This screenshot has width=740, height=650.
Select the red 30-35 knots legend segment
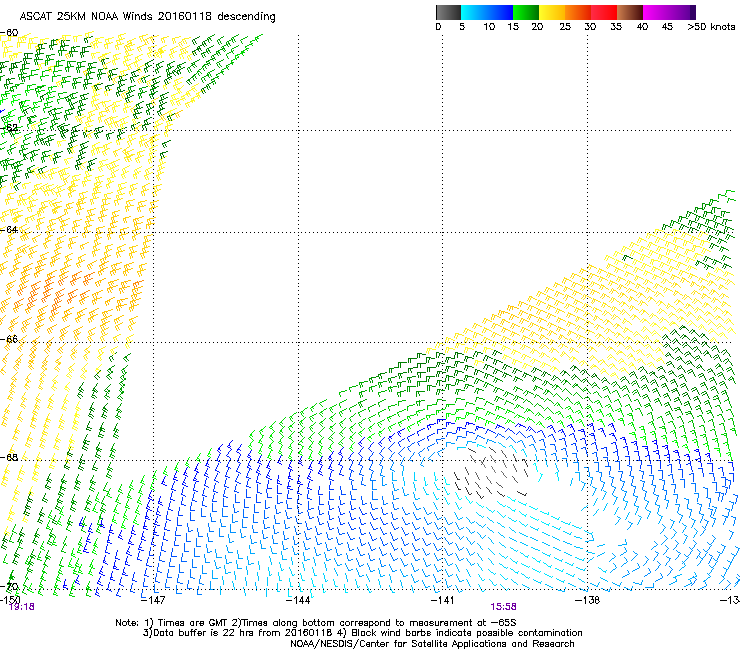pyautogui.click(x=604, y=12)
